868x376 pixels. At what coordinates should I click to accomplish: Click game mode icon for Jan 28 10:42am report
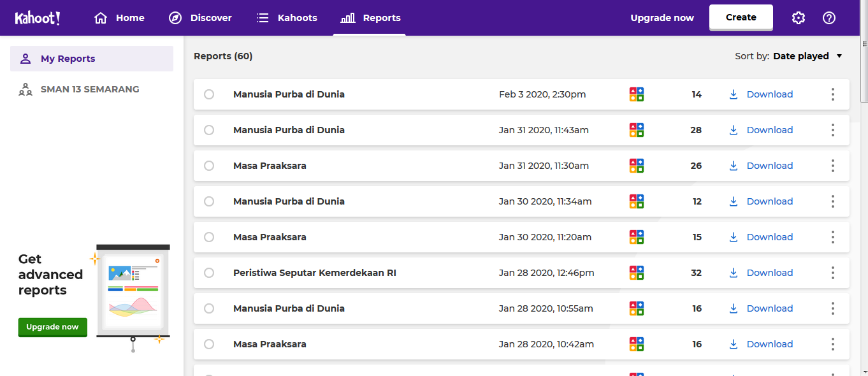(x=636, y=344)
